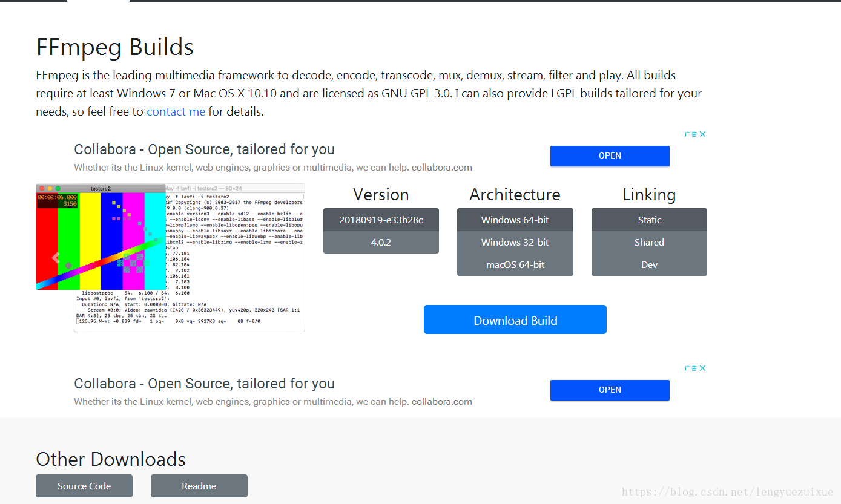Click OPEN on the bottom Collabora ad
The height and width of the screenshot is (504, 841).
pos(610,390)
